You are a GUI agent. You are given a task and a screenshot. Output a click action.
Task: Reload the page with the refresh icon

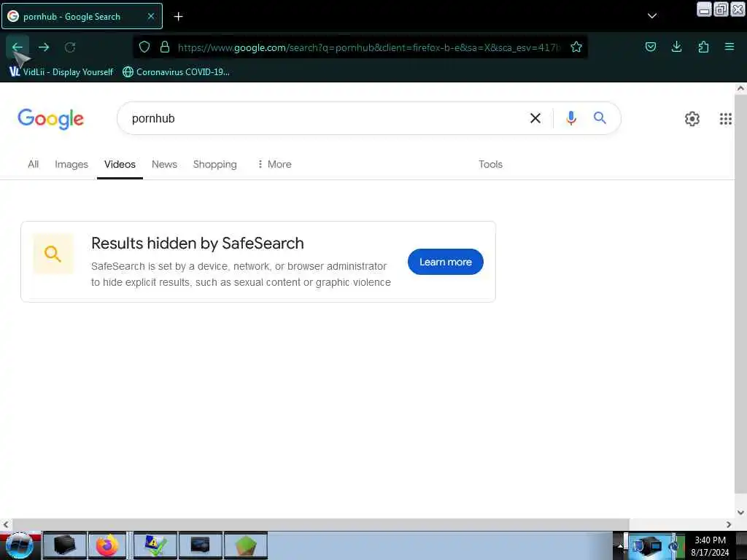70,47
